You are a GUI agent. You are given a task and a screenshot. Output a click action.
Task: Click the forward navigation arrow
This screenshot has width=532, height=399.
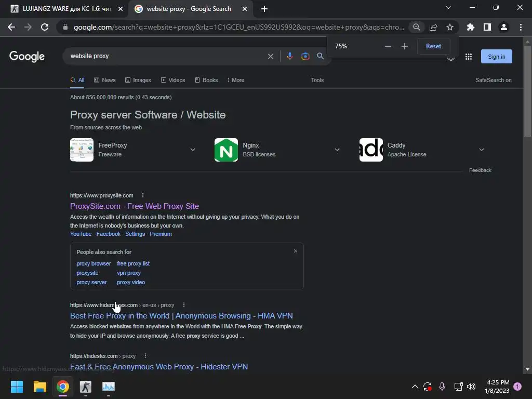[28, 27]
